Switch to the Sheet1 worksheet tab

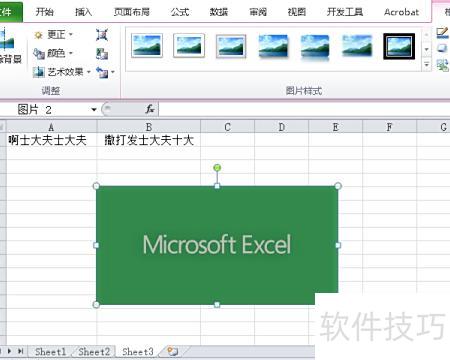(x=50, y=351)
